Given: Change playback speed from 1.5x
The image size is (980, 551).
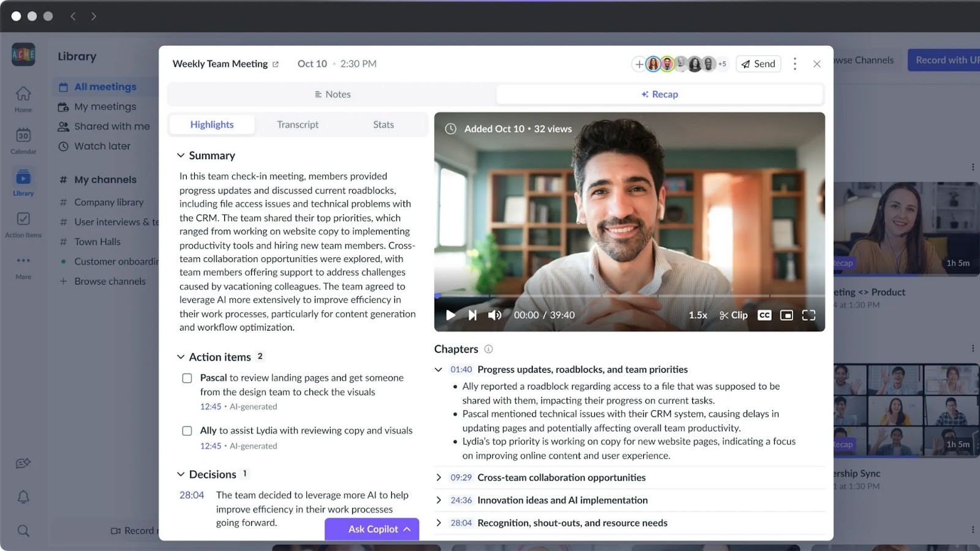Looking at the screenshot, I should (x=698, y=315).
